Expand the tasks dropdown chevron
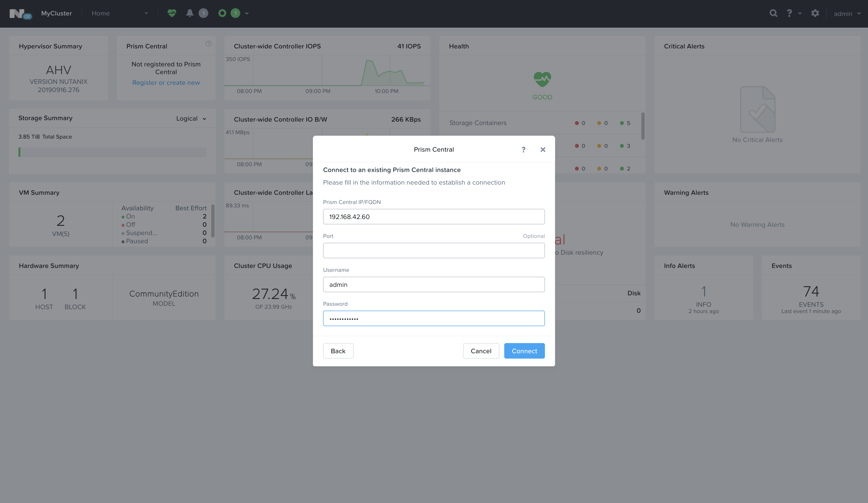 247,13
